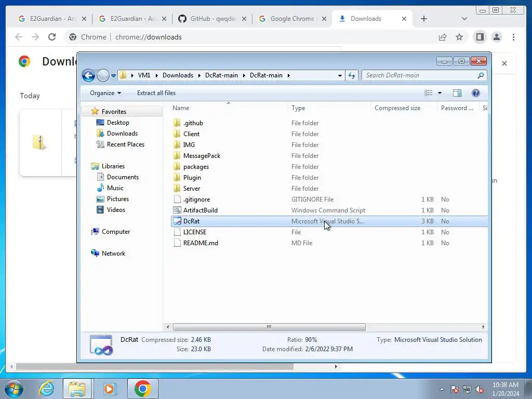This screenshot has width=532, height=399.
Task: Click Downloads in the breadcrumb path
Action: point(178,75)
